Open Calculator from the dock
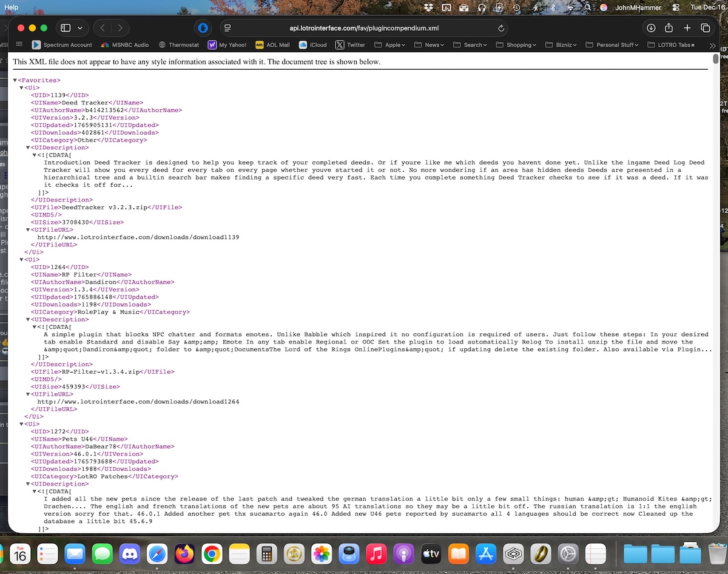 [266, 553]
